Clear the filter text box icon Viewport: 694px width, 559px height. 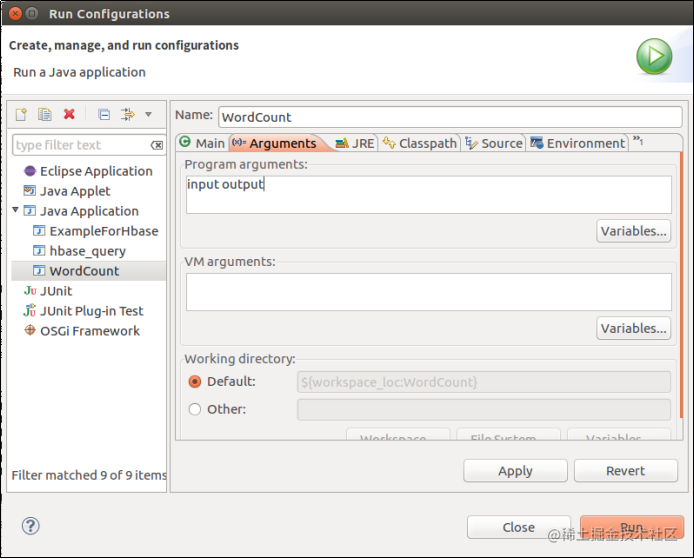coord(156,145)
